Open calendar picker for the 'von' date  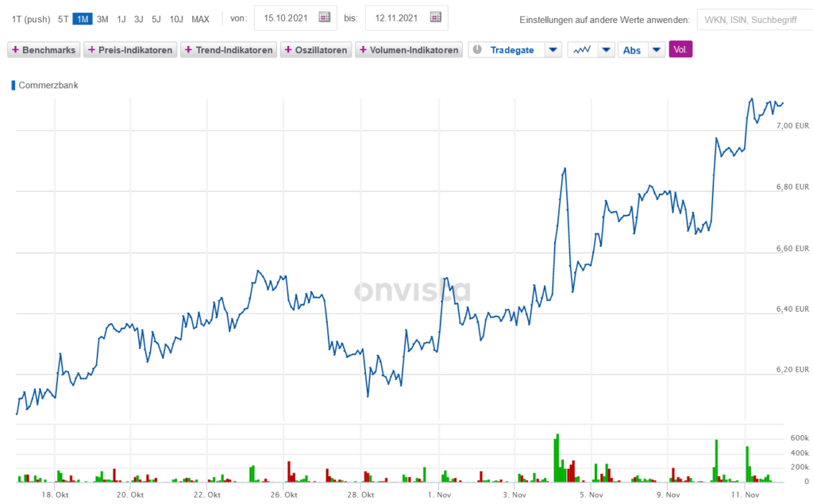click(324, 17)
